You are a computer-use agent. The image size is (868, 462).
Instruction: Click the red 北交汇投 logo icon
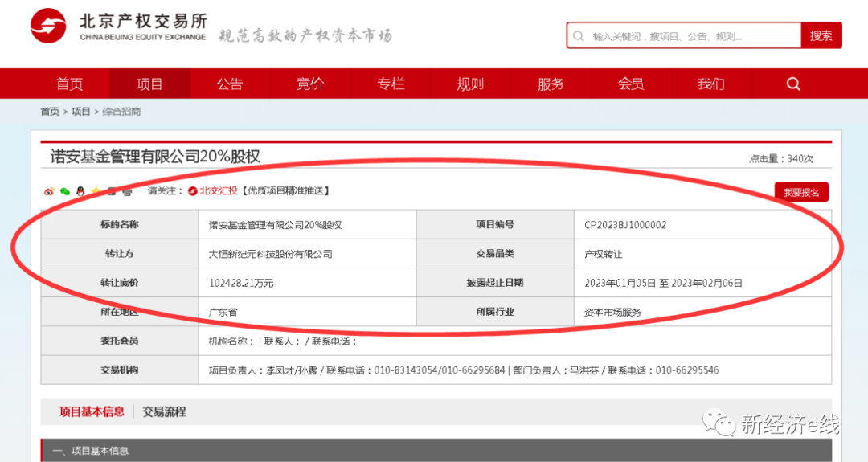coord(193,191)
